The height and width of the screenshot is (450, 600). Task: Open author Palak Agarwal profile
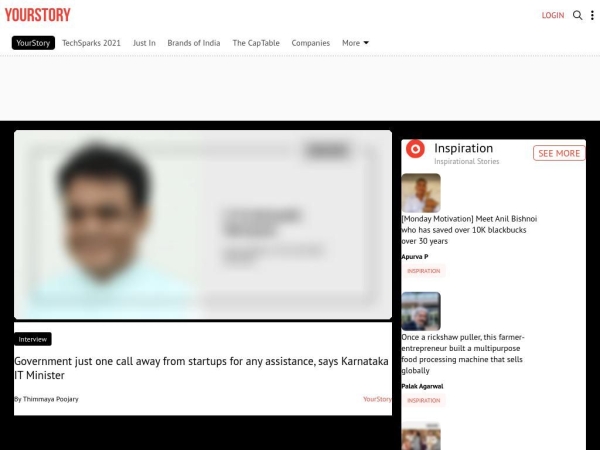(422, 386)
